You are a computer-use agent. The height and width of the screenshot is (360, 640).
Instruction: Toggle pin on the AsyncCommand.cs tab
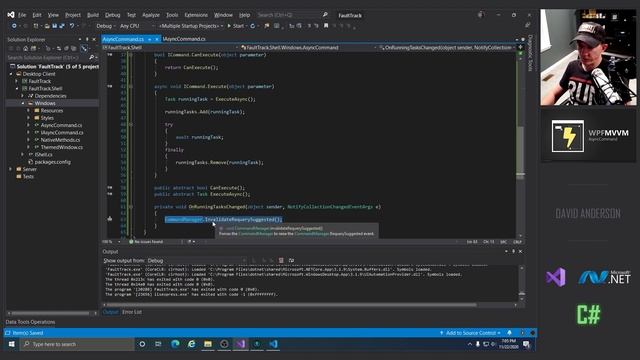click(x=150, y=39)
